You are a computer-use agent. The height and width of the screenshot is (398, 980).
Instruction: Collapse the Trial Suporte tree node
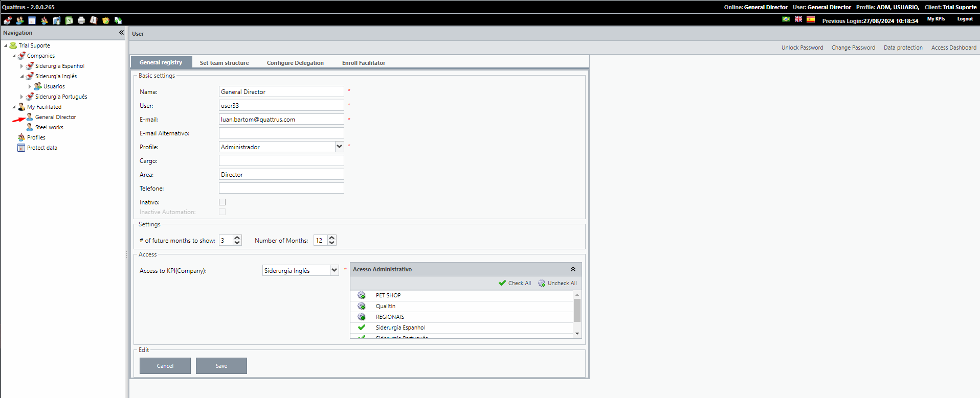click(x=6, y=45)
